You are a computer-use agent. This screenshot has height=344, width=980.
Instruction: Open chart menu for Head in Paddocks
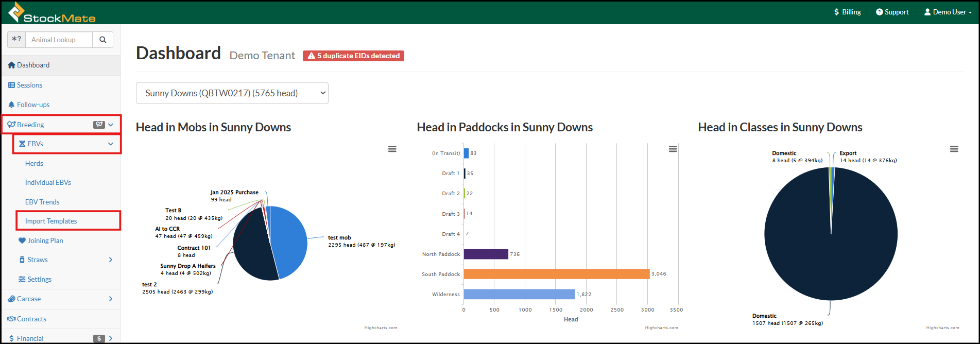(673, 149)
